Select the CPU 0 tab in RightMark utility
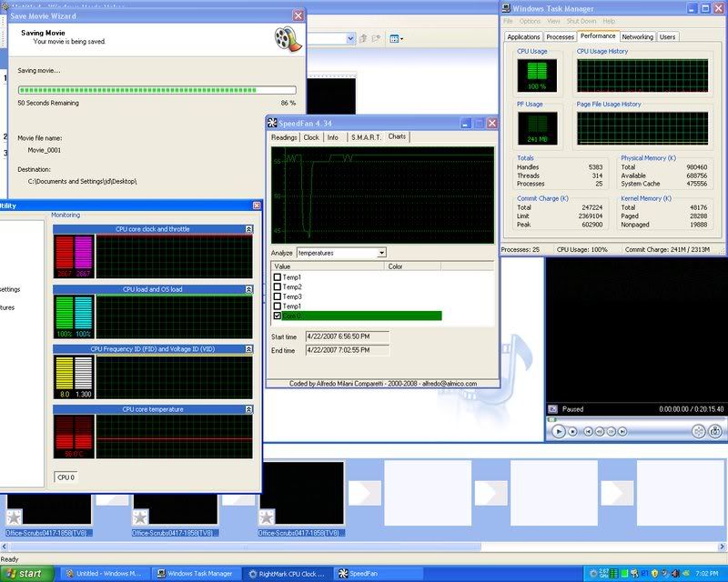 (x=66, y=477)
